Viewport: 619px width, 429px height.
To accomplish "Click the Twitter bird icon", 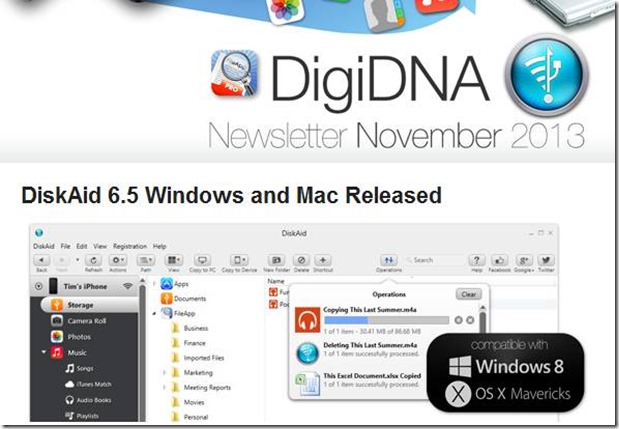I will [546, 260].
